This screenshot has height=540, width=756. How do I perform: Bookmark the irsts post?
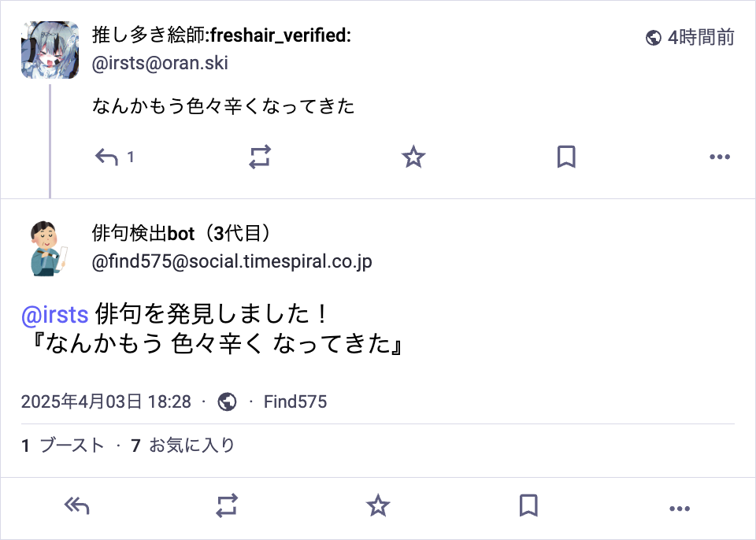coord(565,157)
